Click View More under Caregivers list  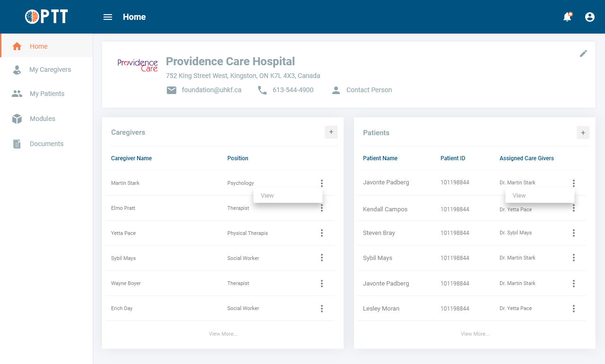(x=223, y=334)
